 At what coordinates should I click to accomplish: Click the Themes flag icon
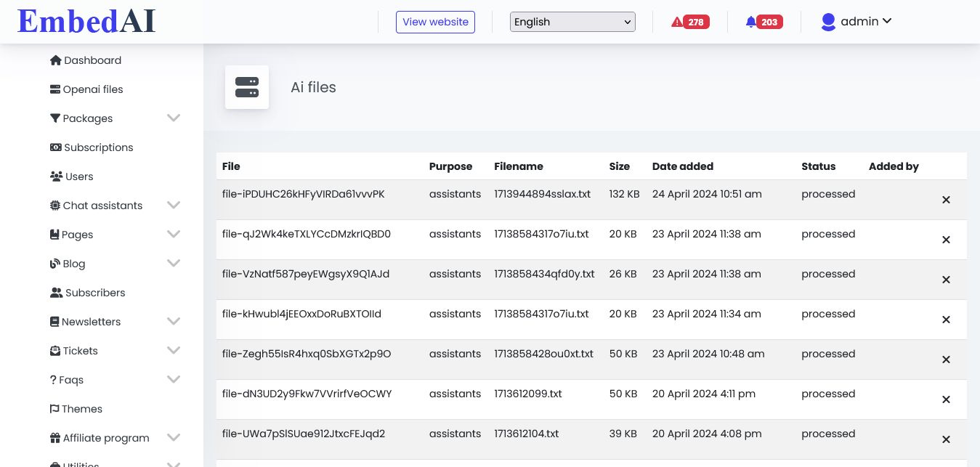[54, 409]
